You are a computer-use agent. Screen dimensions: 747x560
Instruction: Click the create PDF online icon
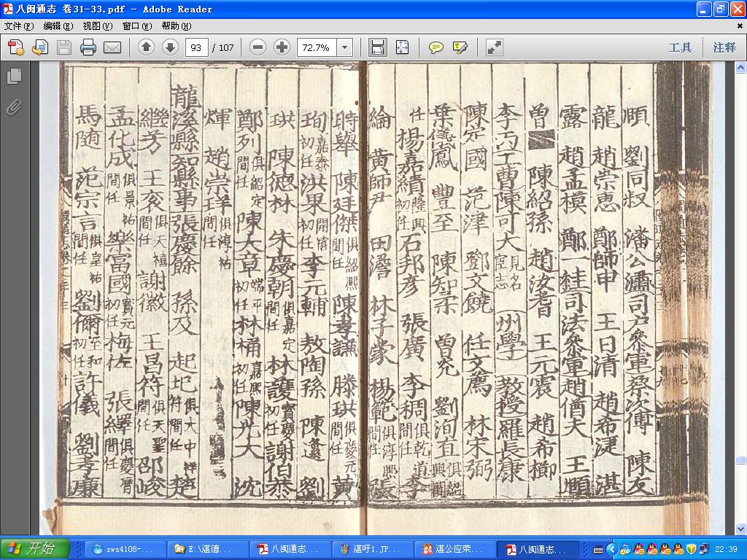[x=16, y=47]
